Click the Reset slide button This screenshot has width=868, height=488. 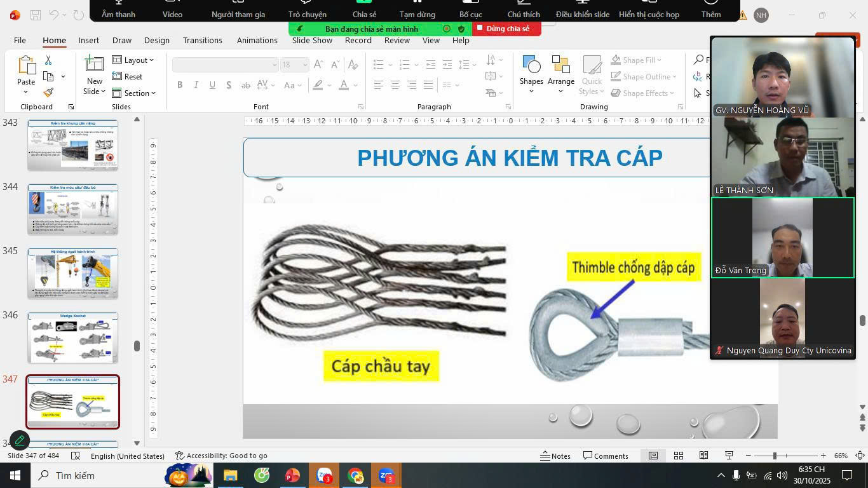(128, 76)
